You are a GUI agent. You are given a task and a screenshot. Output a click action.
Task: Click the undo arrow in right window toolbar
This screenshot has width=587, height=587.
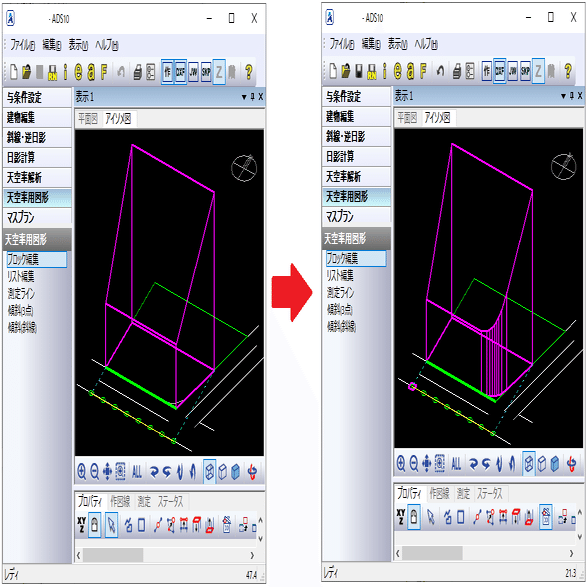441,70
